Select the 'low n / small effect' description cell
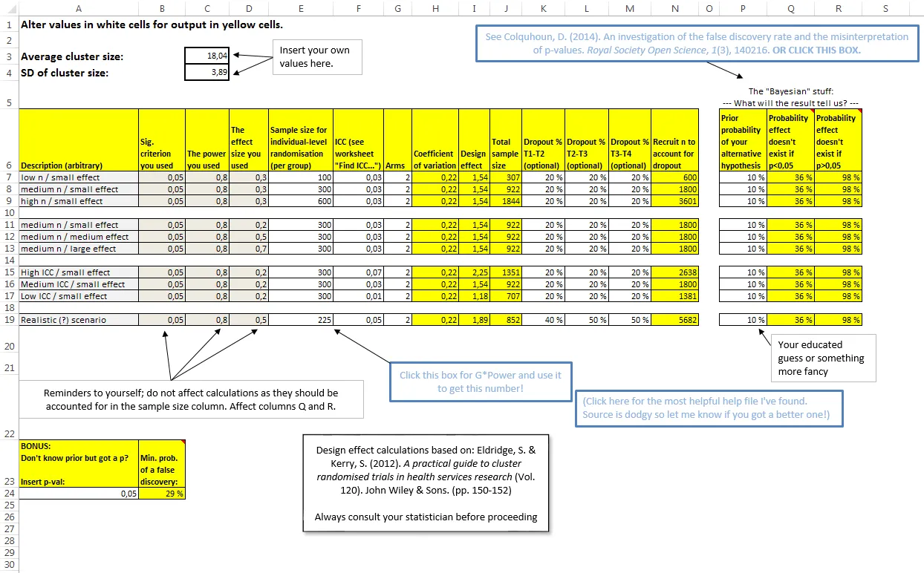 [79, 177]
